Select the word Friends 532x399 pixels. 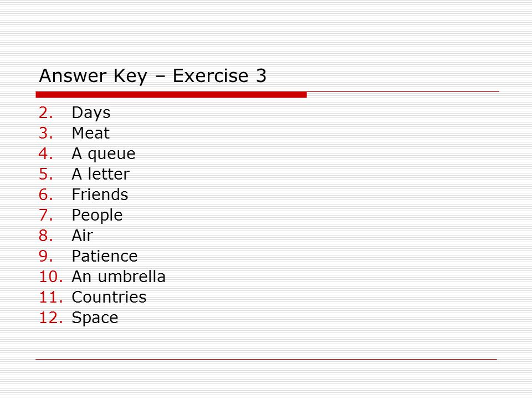coord(100,195)
